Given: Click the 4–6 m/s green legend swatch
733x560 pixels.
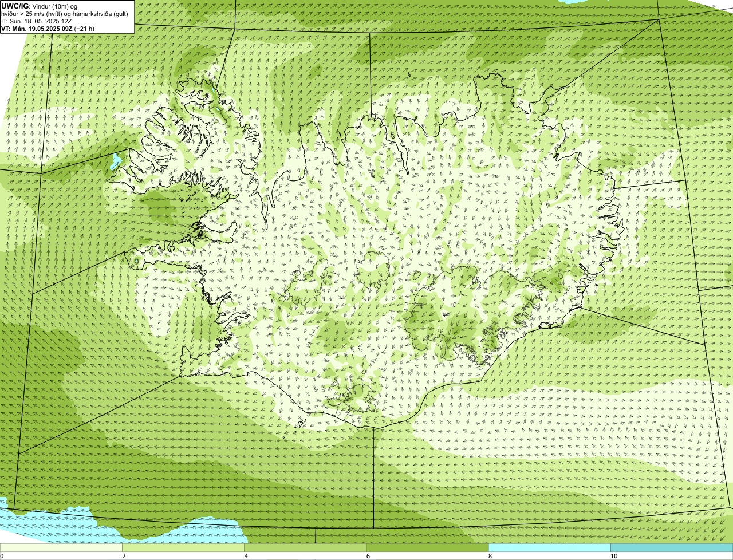Looking at the screenshot, I should click(305, 547).
